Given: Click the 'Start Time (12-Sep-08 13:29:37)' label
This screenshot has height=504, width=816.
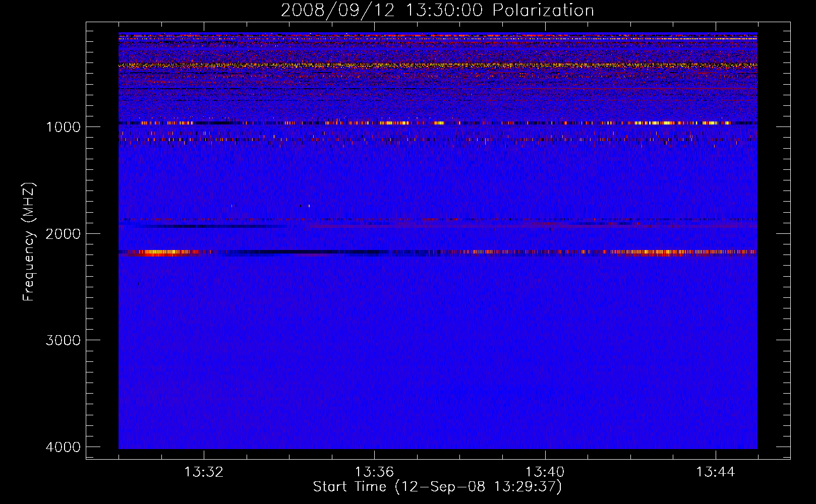Looking at the screenshot, I should pyautogui.click(x=437, y=487).
